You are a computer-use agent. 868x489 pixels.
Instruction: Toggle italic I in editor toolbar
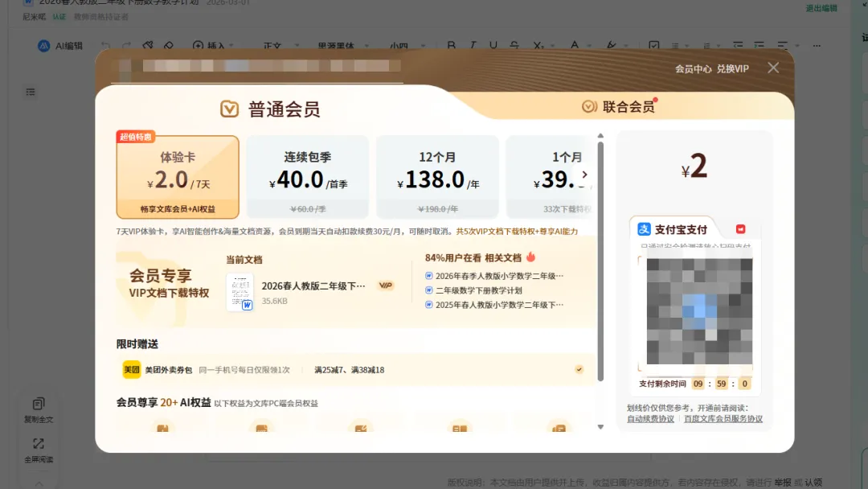pyautogui.click(x=473, y=45)
